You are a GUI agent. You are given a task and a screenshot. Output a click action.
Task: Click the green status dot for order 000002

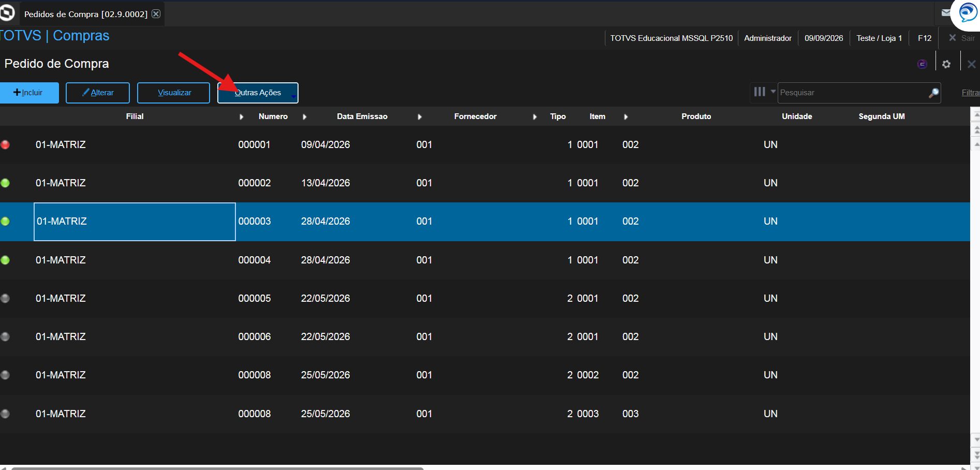click(x=5, y=183)
